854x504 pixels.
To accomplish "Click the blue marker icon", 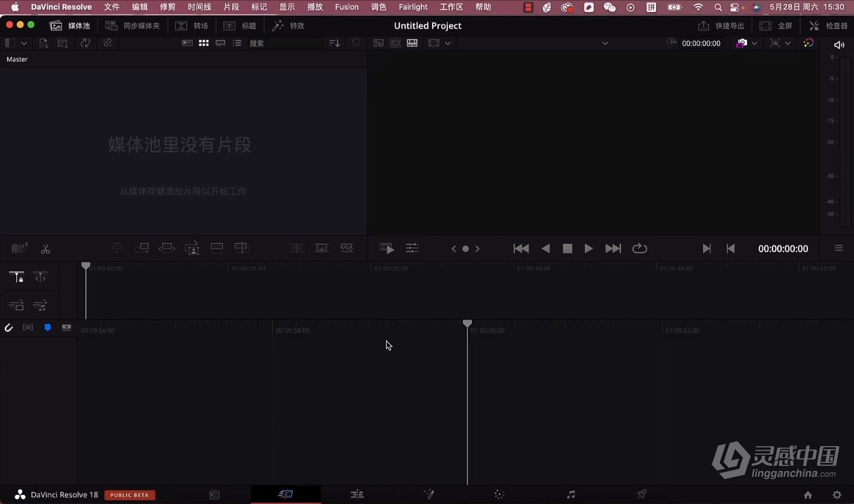I will (x=48, y=327).
